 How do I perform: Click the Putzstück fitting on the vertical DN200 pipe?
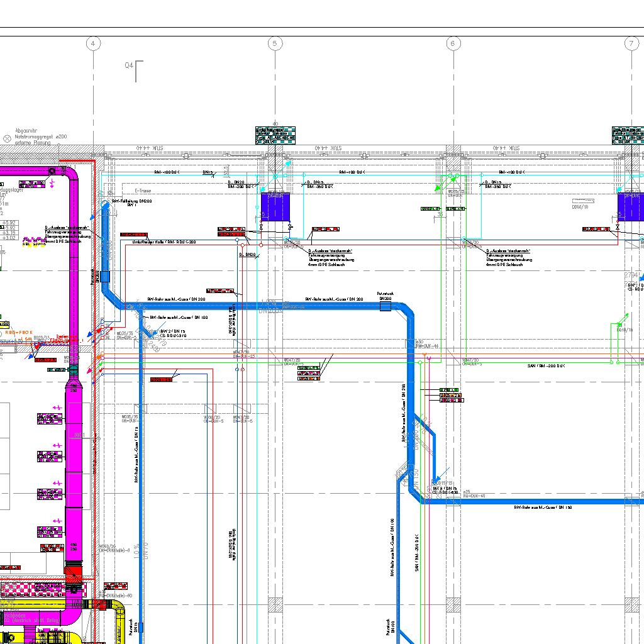105,276
